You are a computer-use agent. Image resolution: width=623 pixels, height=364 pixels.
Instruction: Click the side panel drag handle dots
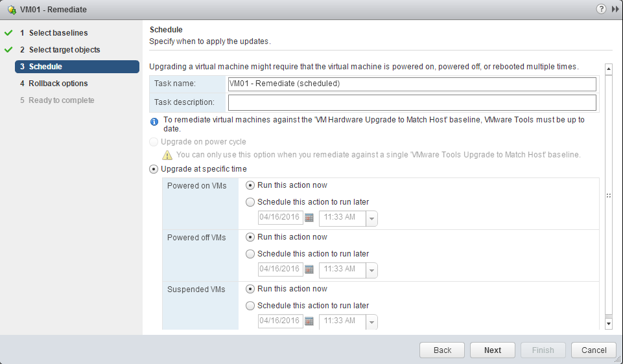pyautogui.click(x=609, y=196)
